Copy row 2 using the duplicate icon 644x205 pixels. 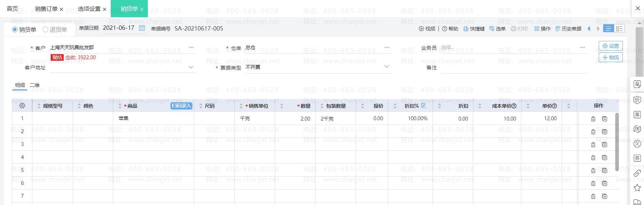pyautogui.click(x=604, y=132)
